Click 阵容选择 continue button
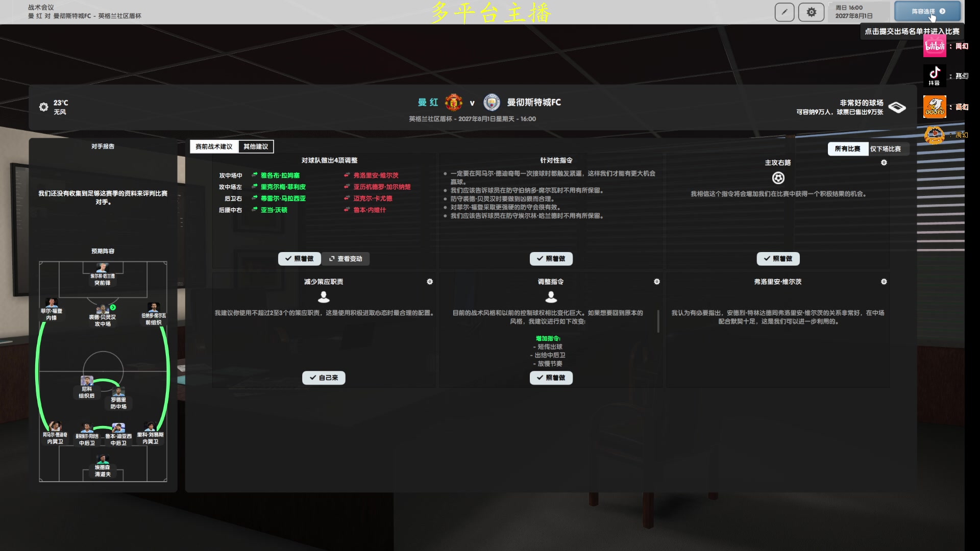Image resolution: width=980 pixels, height=551 pixels. click(x=927, y=11)
